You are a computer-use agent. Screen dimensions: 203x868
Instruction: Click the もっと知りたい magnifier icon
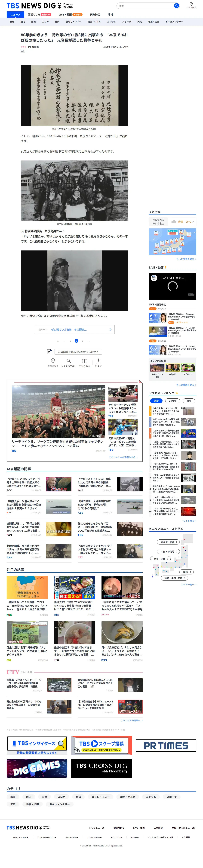[69, 361]
